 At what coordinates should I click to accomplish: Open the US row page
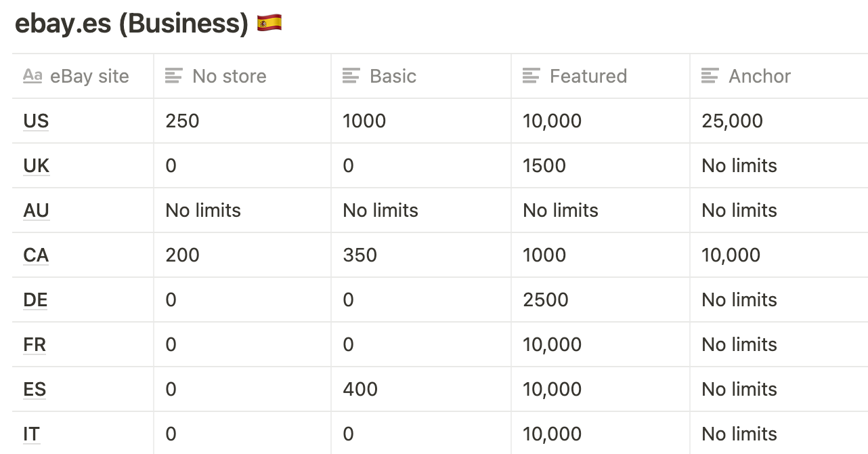(36, 121)
